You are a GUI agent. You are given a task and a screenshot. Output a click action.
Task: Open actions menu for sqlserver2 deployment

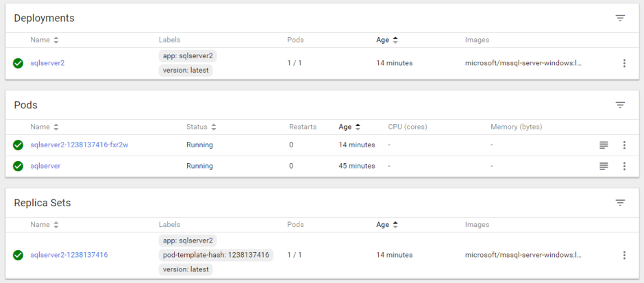point(624,63)
